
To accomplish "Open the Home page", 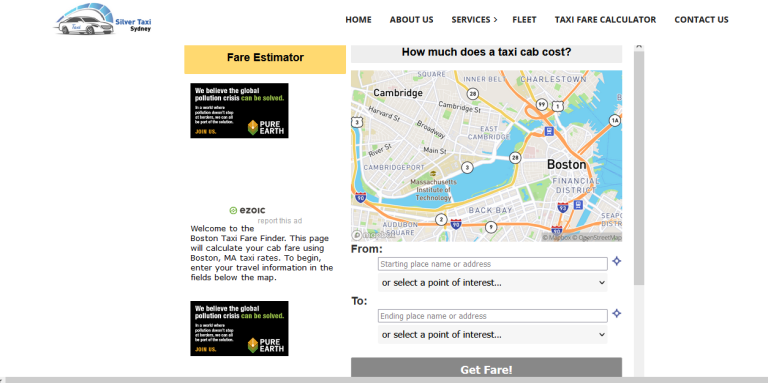I will [x=358, y=20].
